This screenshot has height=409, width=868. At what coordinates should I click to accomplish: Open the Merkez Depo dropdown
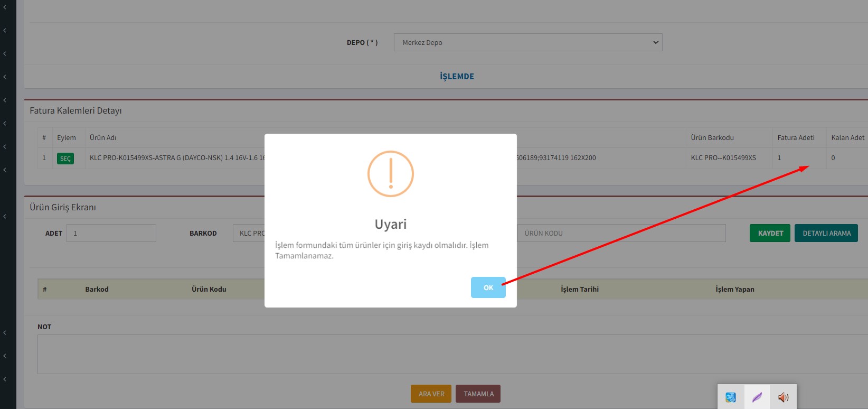point(527,42)
